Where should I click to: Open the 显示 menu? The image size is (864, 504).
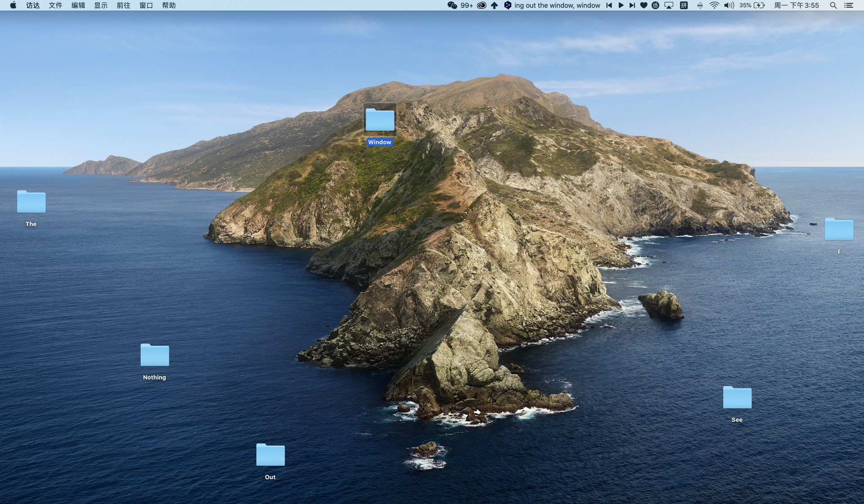101,5
